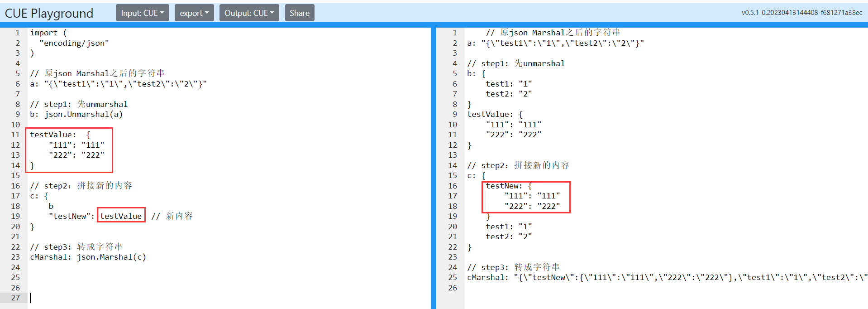Click comment // step3 in input editor

pos(76,247)
